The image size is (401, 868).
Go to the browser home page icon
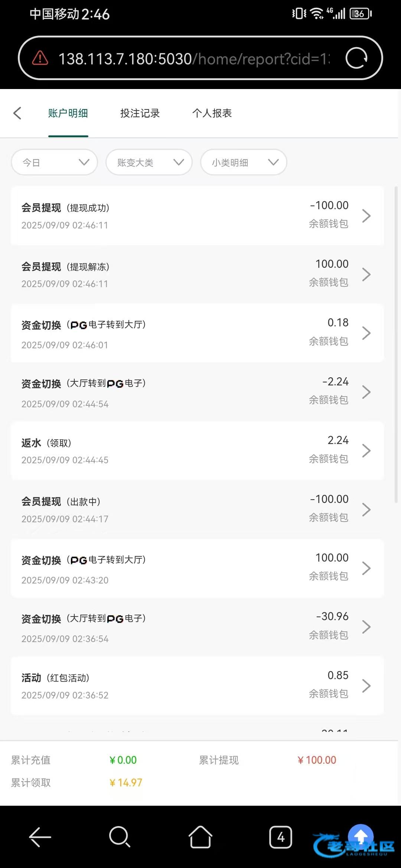point(200,837)
